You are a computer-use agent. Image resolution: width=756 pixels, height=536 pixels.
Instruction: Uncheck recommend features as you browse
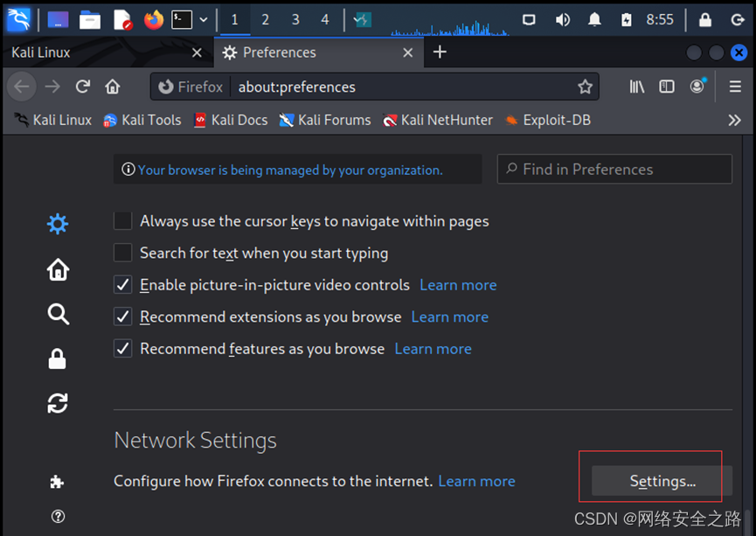(123, 348)
